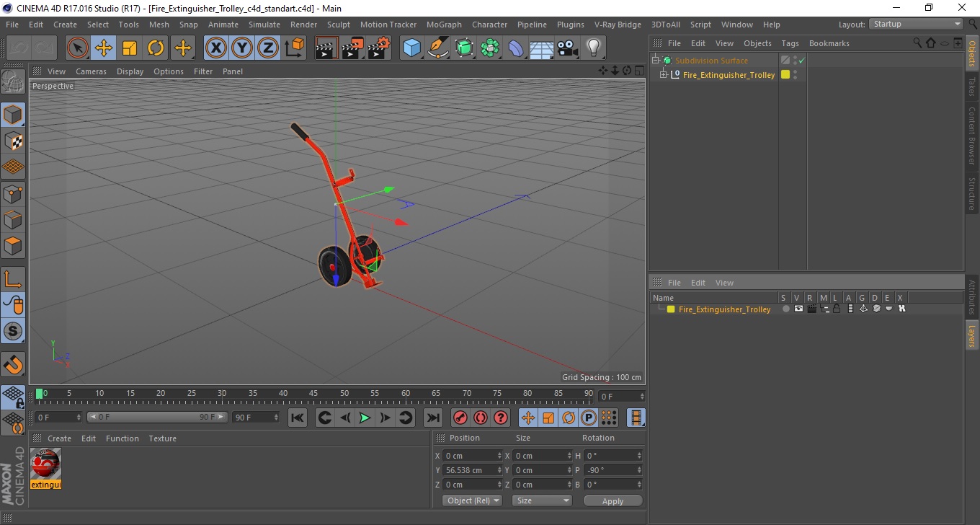Add a Camera object
Viewport: 980px width, 525px height.
coord(568,48)
